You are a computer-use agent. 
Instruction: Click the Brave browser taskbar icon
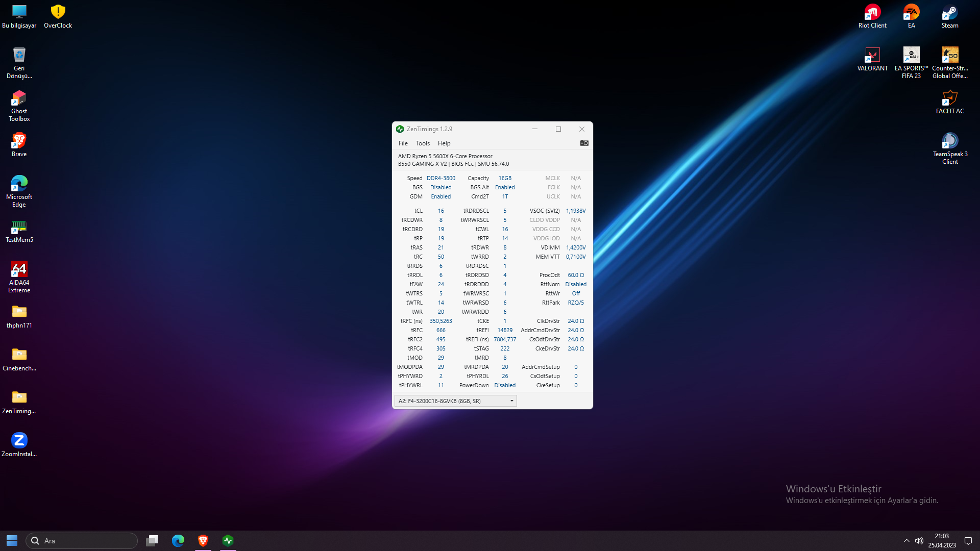[x=203, y=540]
